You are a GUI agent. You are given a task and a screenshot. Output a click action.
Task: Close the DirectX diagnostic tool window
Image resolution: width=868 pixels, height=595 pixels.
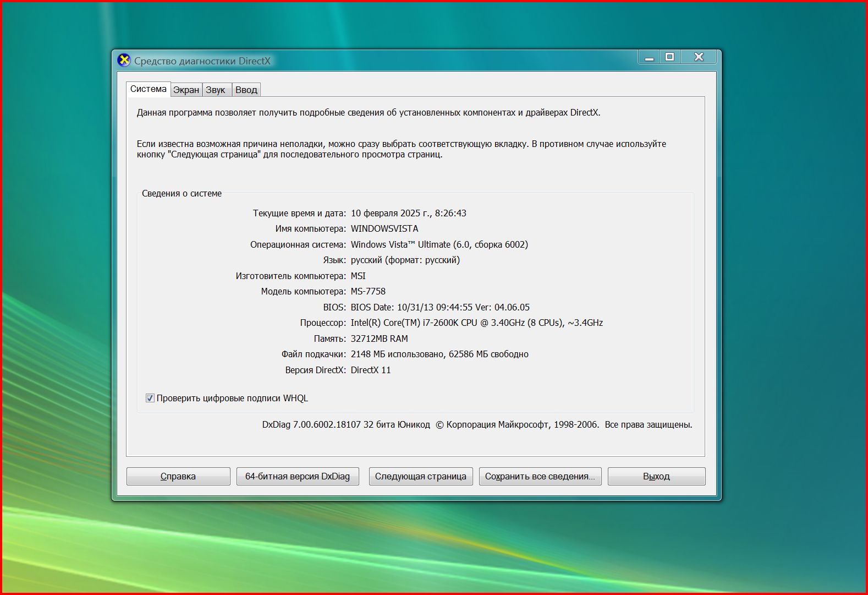699,57
